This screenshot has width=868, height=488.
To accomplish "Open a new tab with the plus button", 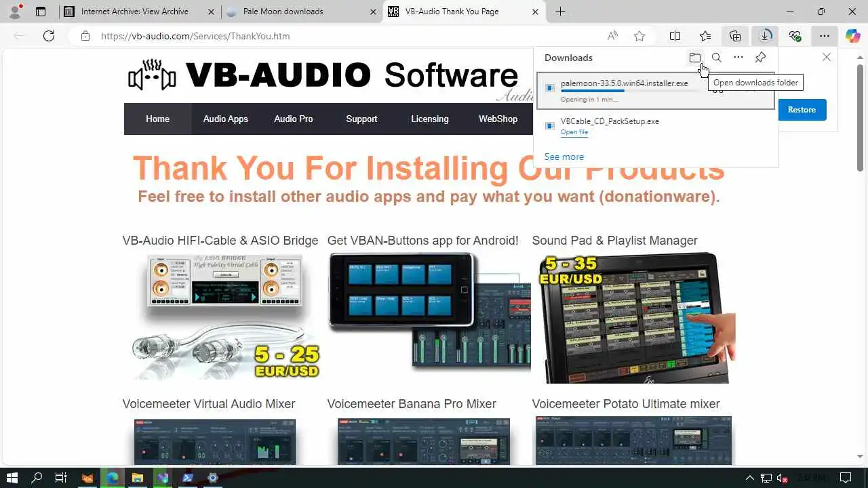I will click(x=560, y=12).
